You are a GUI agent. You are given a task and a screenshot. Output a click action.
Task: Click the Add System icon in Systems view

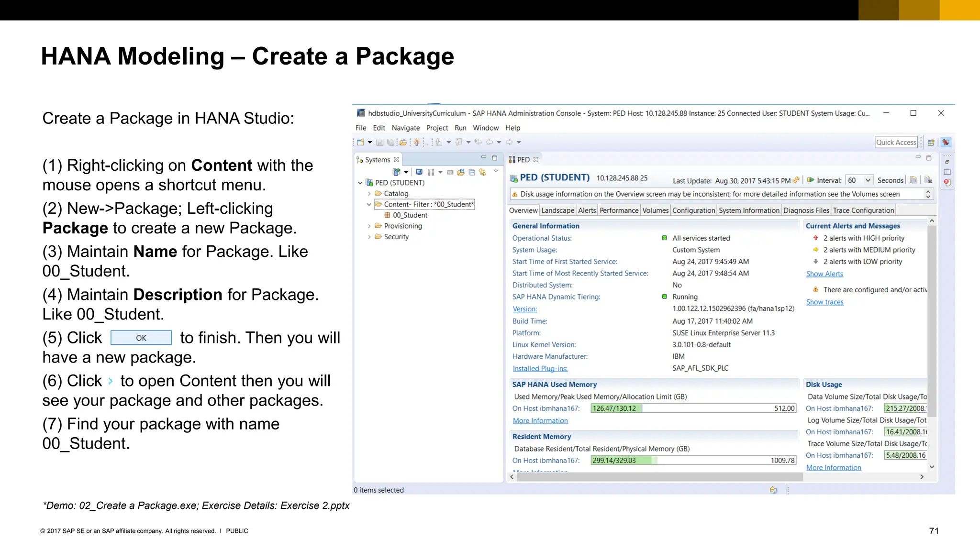[x=396, y=172]
